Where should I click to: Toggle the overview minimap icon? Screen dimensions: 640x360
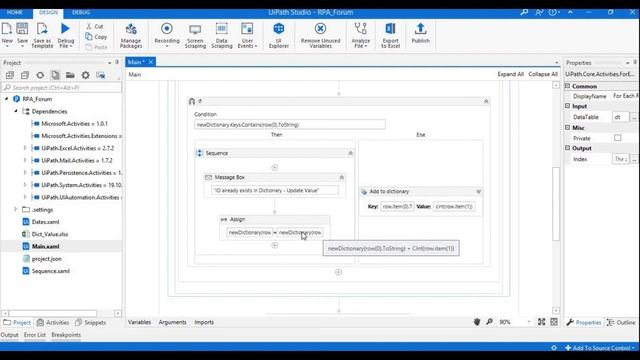coord(554,322)
